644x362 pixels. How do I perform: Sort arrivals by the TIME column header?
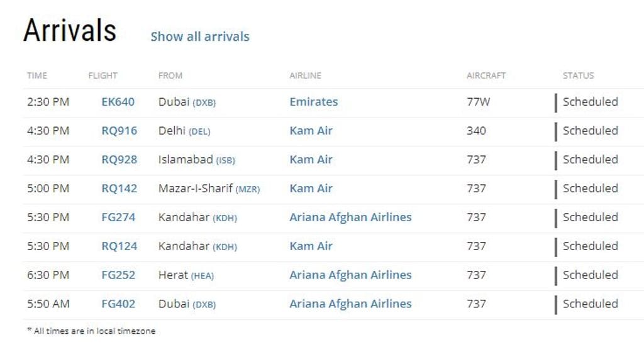(x=38, y=75)
